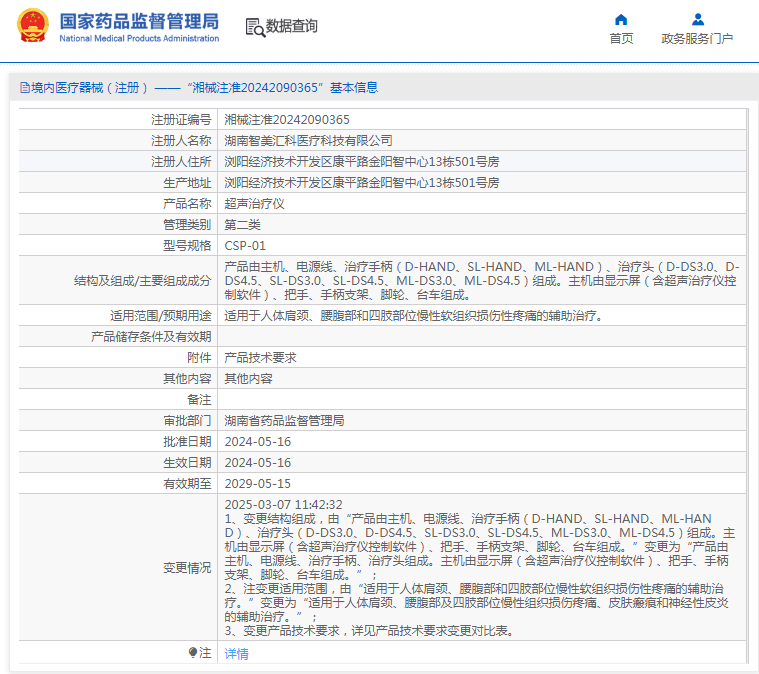Click 产品技术要求 in the 附件 row
This screenshot has height=674, width=759.
click(x=260, y=357)
